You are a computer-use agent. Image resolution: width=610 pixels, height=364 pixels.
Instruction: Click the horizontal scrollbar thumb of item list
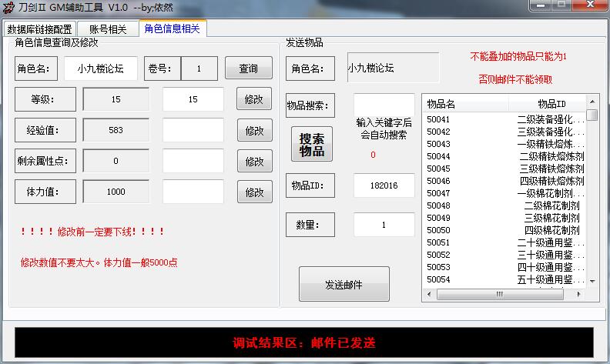click(500, 295)
